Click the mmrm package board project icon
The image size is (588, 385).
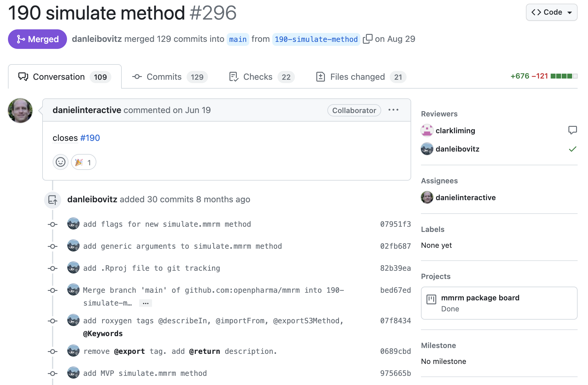pos(431,299)
